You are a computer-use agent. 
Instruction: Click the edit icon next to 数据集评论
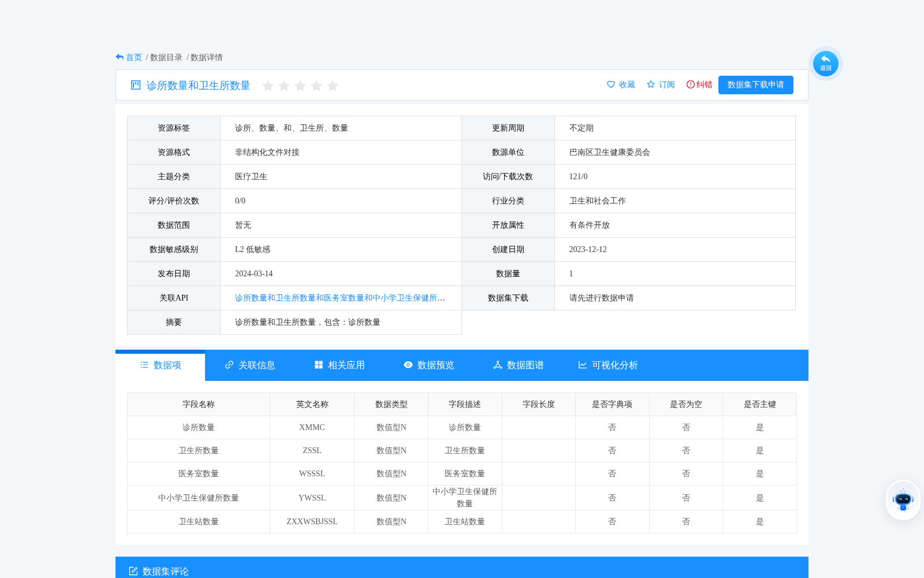[133, 571]
